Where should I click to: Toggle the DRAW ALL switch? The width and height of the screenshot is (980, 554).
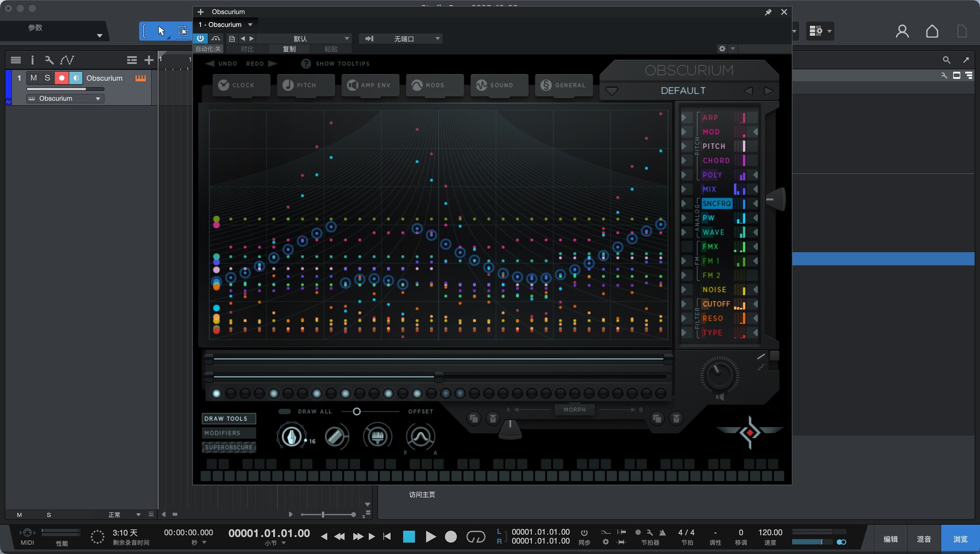pyautogui.click(x=285, y=412)
